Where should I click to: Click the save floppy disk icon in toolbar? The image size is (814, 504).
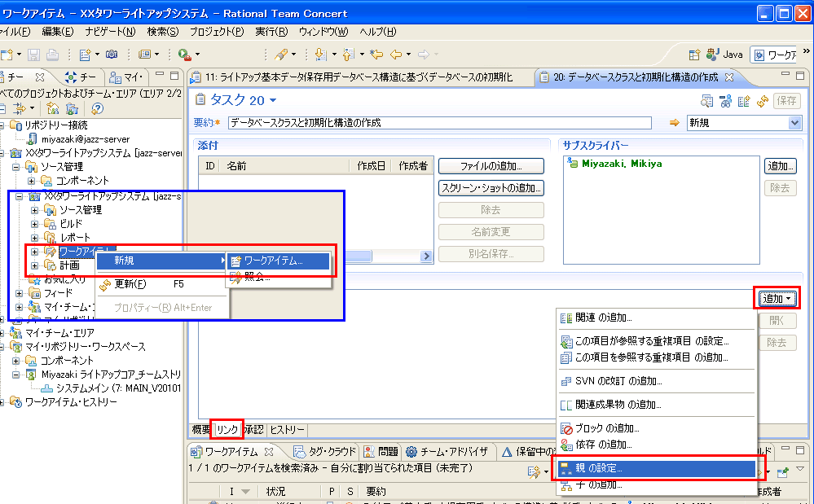pyautogui.click(x=33, y=54)
